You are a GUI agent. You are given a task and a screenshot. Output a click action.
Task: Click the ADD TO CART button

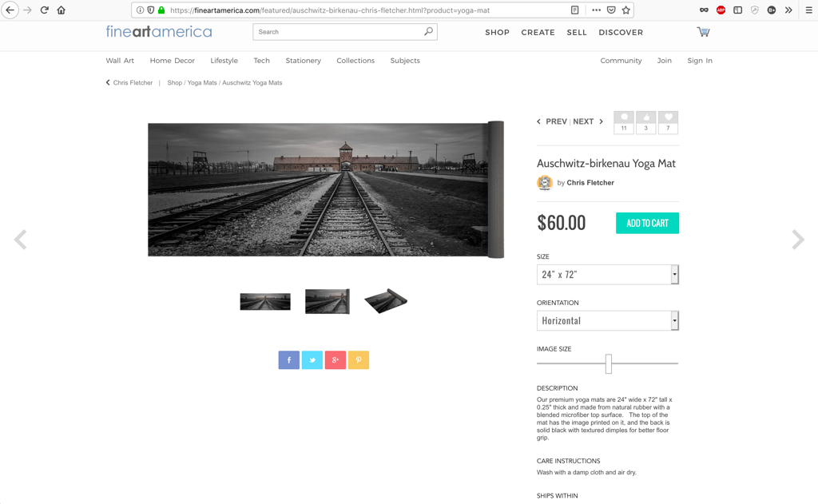(x=647, y=224)
